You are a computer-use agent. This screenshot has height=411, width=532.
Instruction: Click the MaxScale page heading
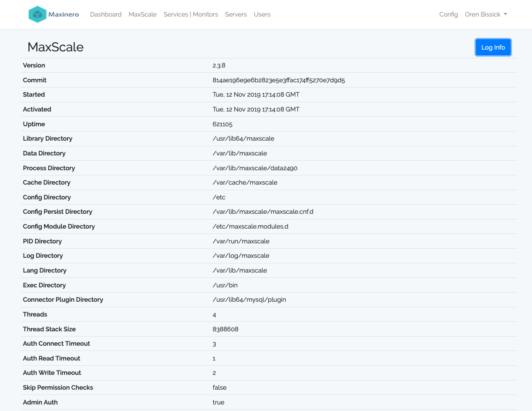(55, 47)
